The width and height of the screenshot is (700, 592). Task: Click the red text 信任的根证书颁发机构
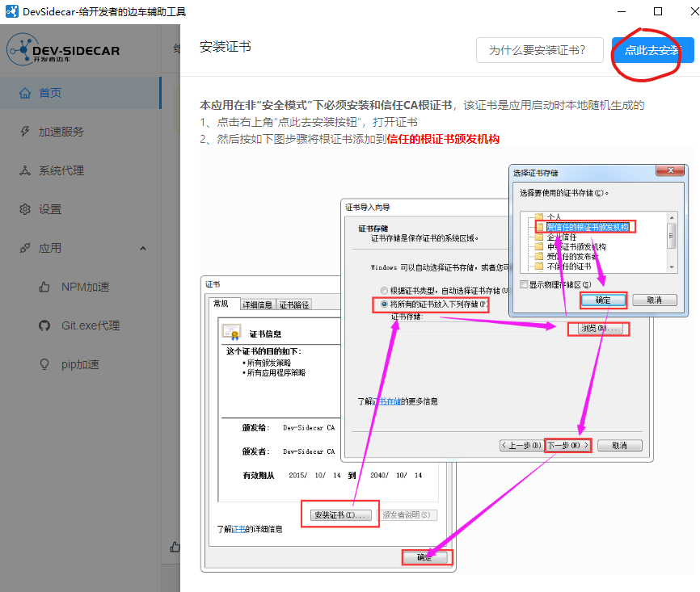point(443,139)
